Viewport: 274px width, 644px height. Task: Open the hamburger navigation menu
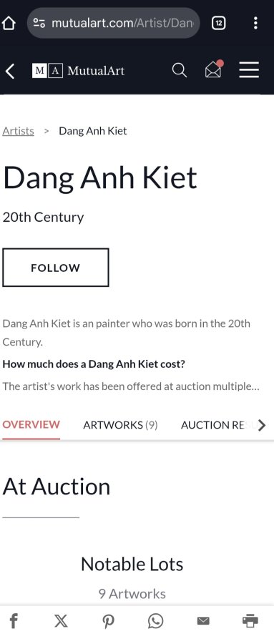249,70
